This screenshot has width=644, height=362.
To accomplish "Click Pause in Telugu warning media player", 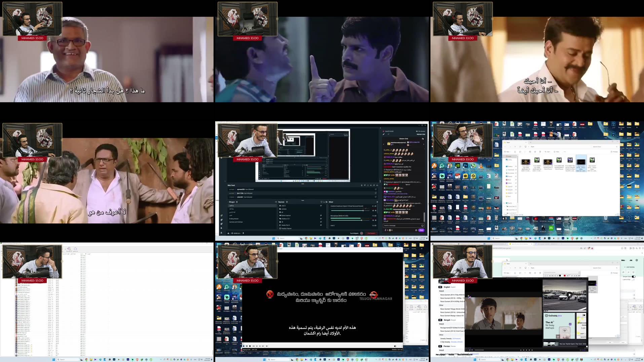I will click(x=247, y=346).
